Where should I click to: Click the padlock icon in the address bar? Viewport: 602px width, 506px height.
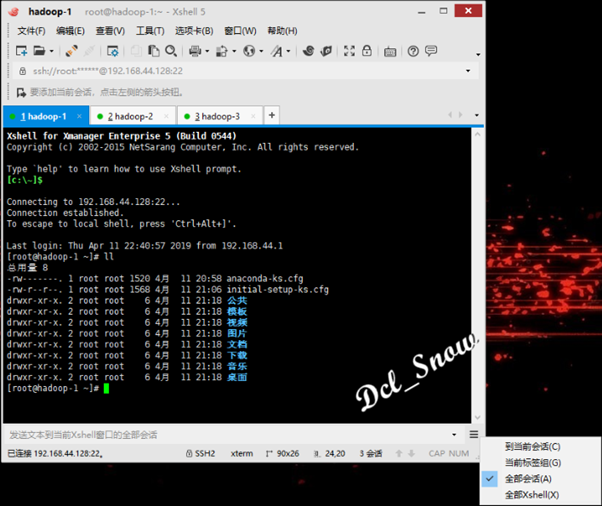[x=23, y=71]
